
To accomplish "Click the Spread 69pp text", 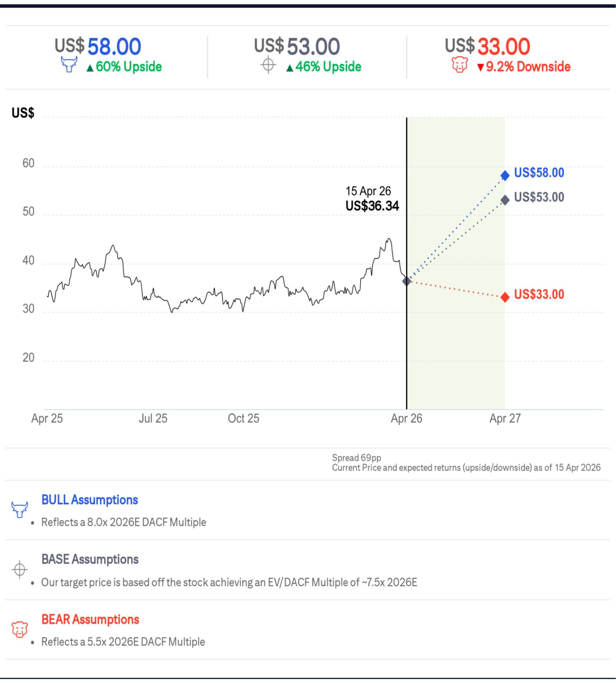I will (356, 458).
